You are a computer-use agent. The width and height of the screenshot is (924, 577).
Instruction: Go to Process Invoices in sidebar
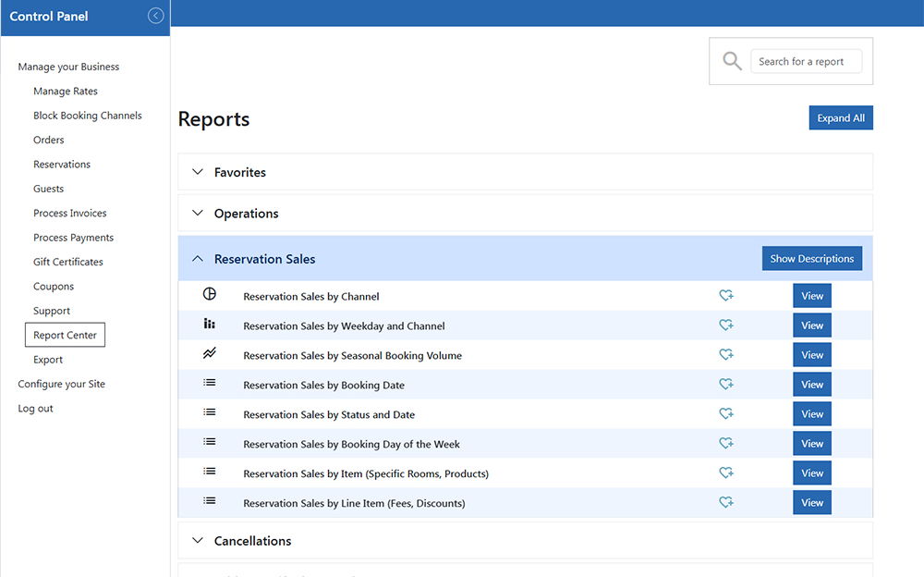point(70,214)
